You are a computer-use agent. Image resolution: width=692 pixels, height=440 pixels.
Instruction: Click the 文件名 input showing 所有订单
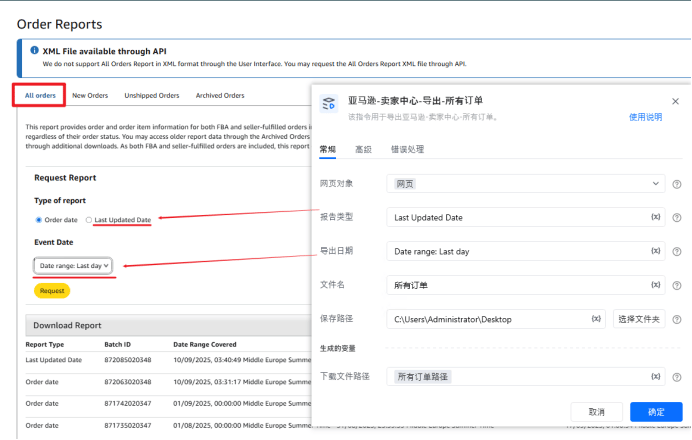pos(525,286)
